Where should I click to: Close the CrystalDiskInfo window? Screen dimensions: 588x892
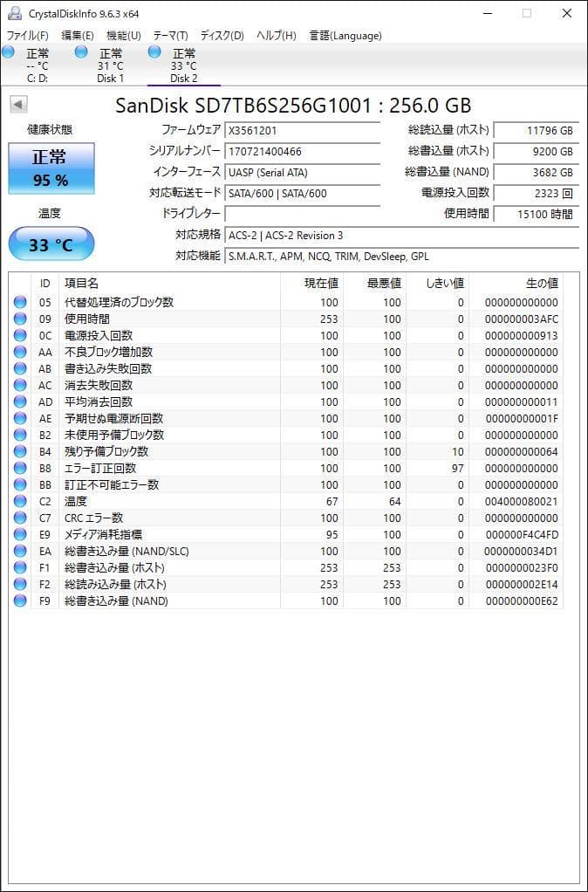coord(566,13)
